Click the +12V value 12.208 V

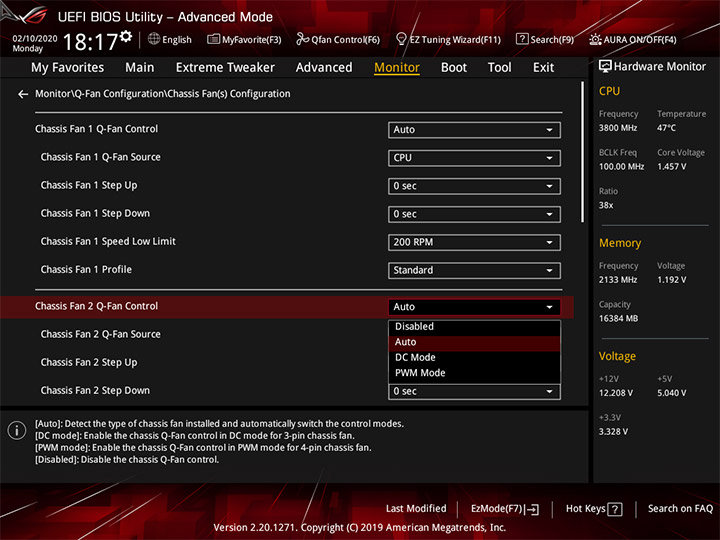(616, 393)
